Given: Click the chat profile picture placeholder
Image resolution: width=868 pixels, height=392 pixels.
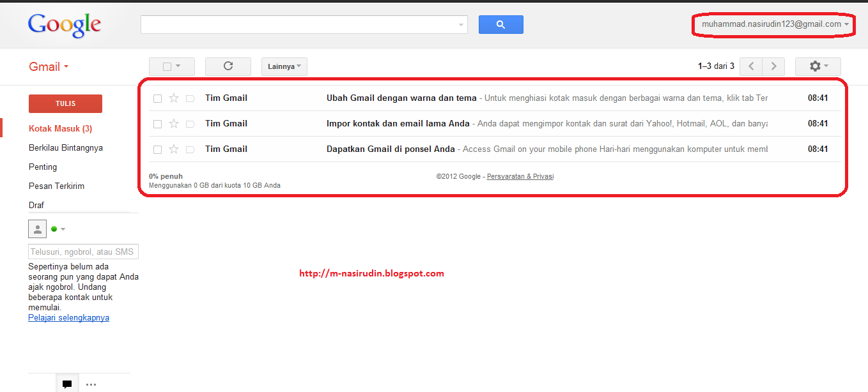Looking at the screenshot, I should (x=38, y=229).
